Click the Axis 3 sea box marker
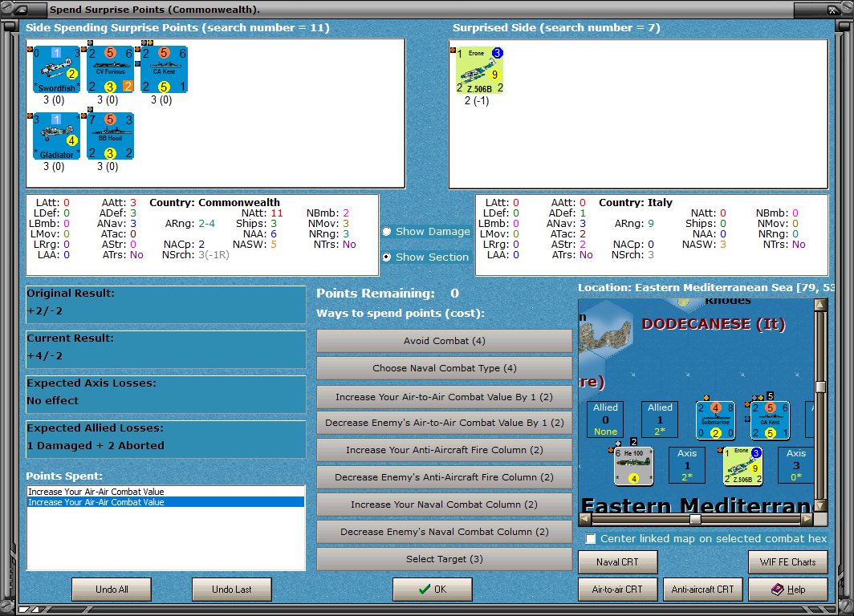 (796, 464)
